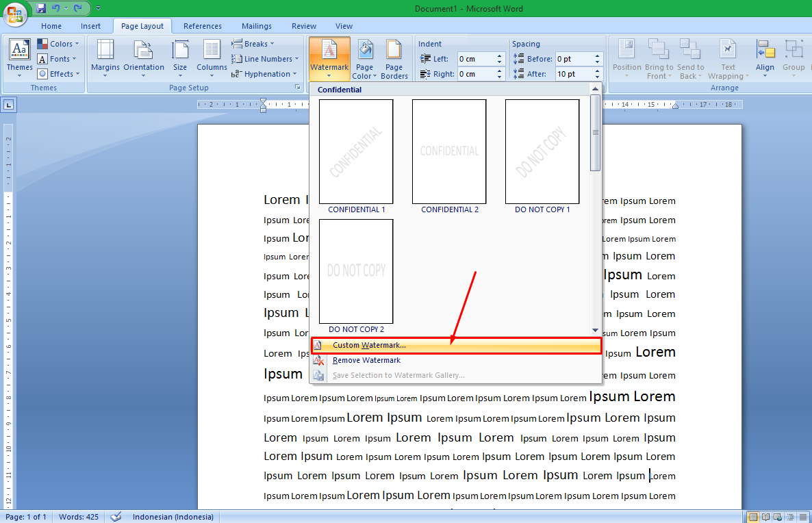Open the Group options
The image size is (812, 523).
tap(794, 58)
